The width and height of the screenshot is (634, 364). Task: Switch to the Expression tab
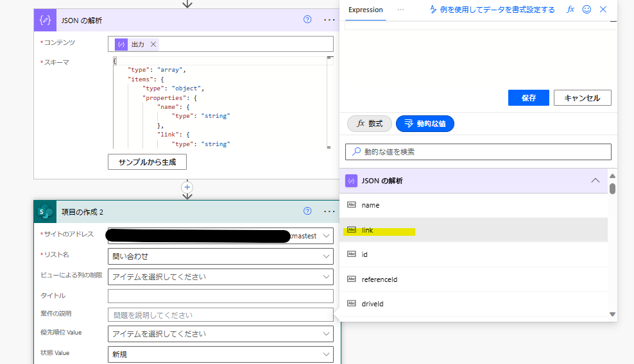tap(366, 10)
